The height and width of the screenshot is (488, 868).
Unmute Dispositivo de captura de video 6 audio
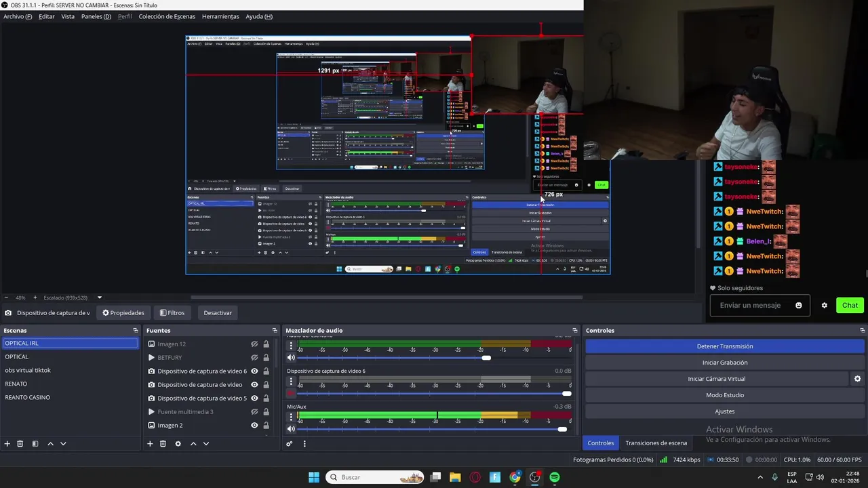[291, 393]
